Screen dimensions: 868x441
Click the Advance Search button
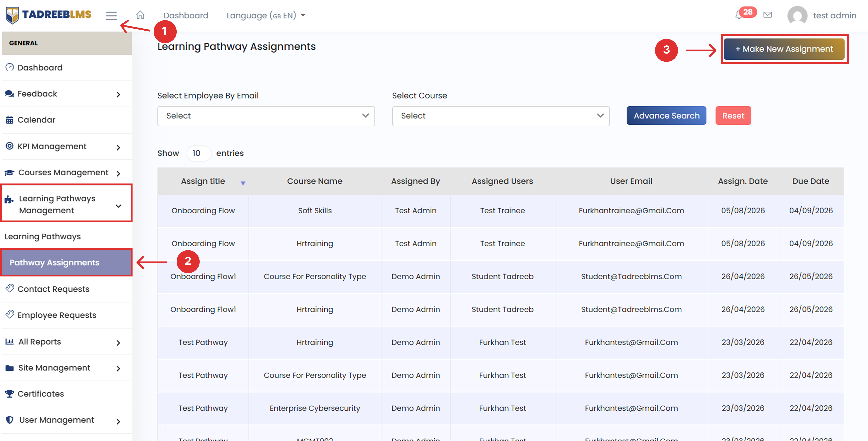(x=666, y=116)
